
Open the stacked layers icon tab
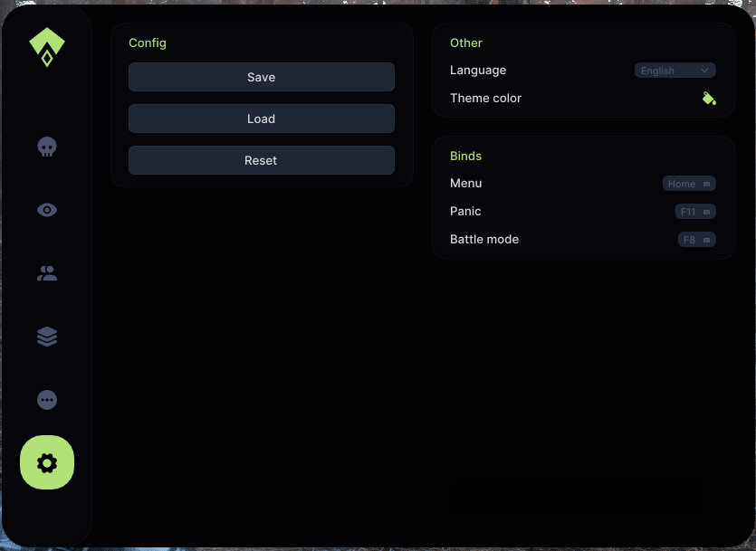[x=47, y=337]
